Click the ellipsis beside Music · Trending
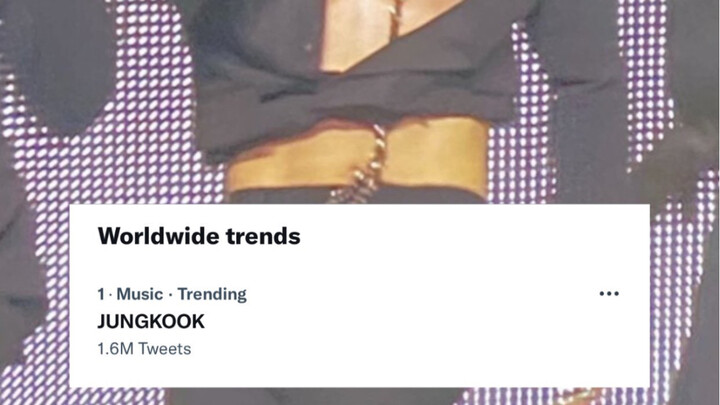This screenshot has width=720, height=405. click(609, 293)
